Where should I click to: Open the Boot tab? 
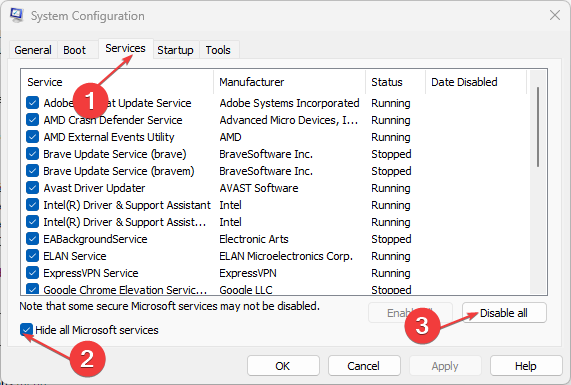[74, 50]
